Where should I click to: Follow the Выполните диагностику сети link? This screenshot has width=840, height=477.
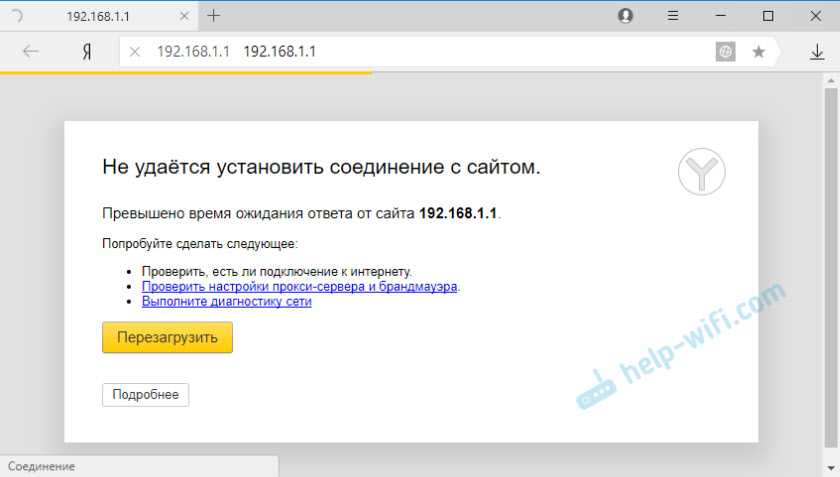tap(226, 301)
